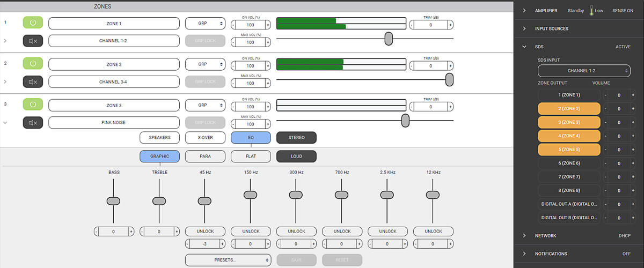This screenshot has width=644, height=268.
Task: Click Zone 3 volume slider handle
Action: tap(405, 121)
